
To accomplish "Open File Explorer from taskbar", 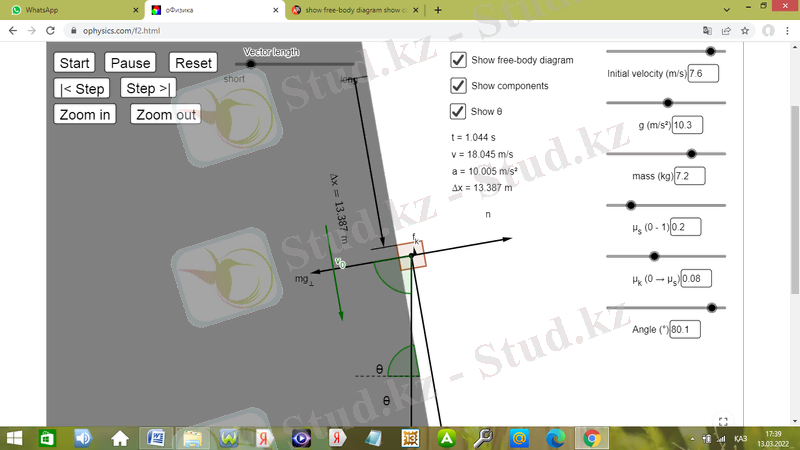I will click(192, 438).
